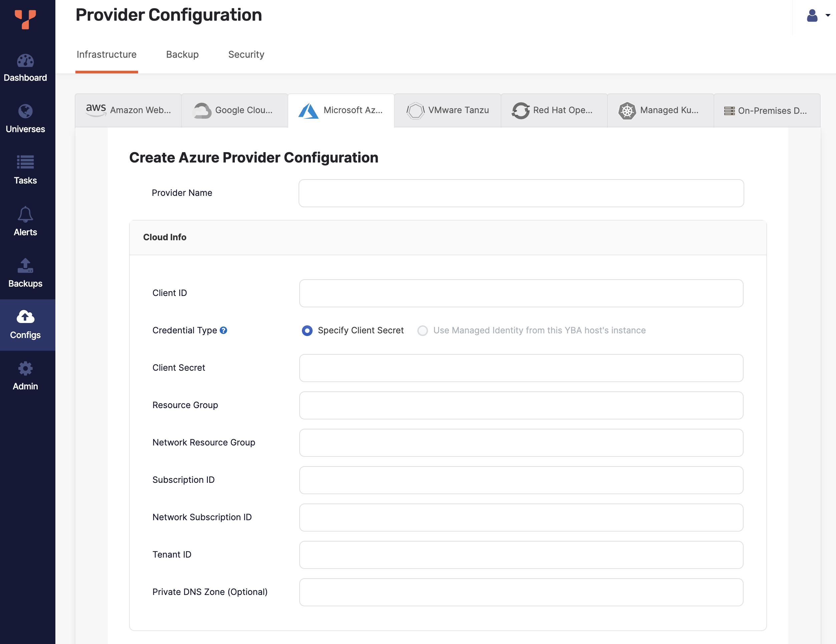Viewport: 836px width, 644px height.
Task: Click the Configs icon in sidebar
Action: 26,317
